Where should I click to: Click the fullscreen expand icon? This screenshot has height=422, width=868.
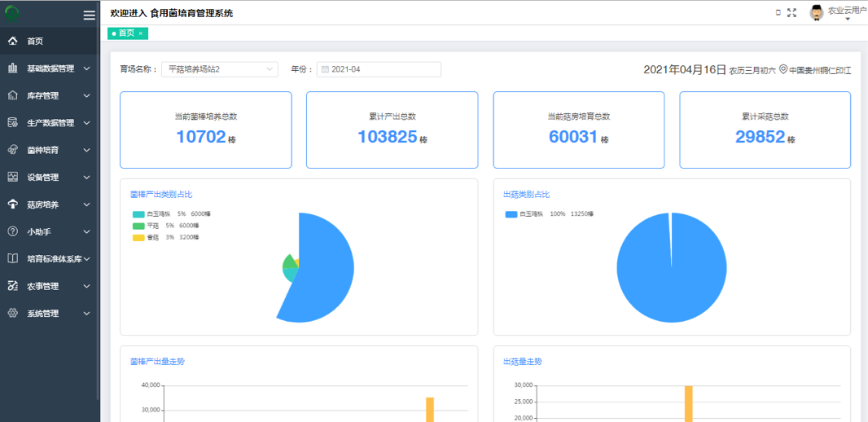(791, 13)
